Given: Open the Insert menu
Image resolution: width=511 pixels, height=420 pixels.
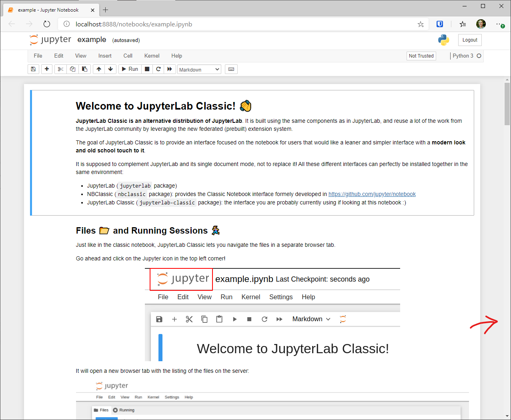Looking at the screenshot, I should (x=105, y=56).
